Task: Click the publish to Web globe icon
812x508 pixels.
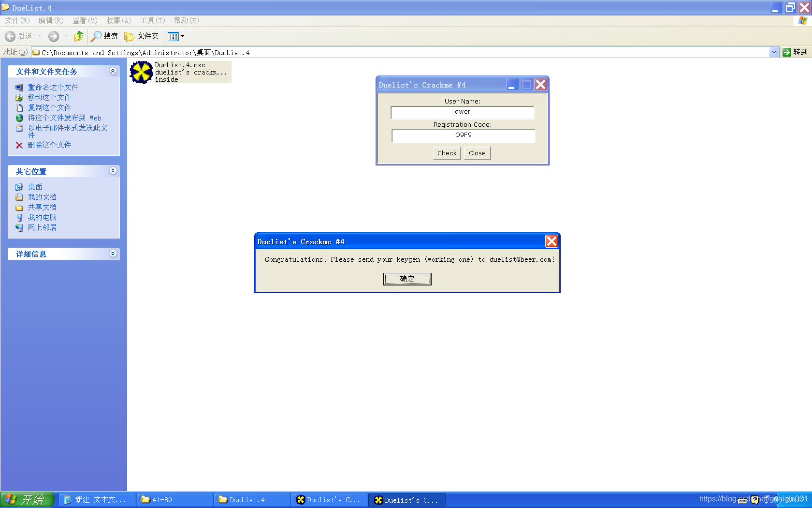Action: (x=19, y=118)
